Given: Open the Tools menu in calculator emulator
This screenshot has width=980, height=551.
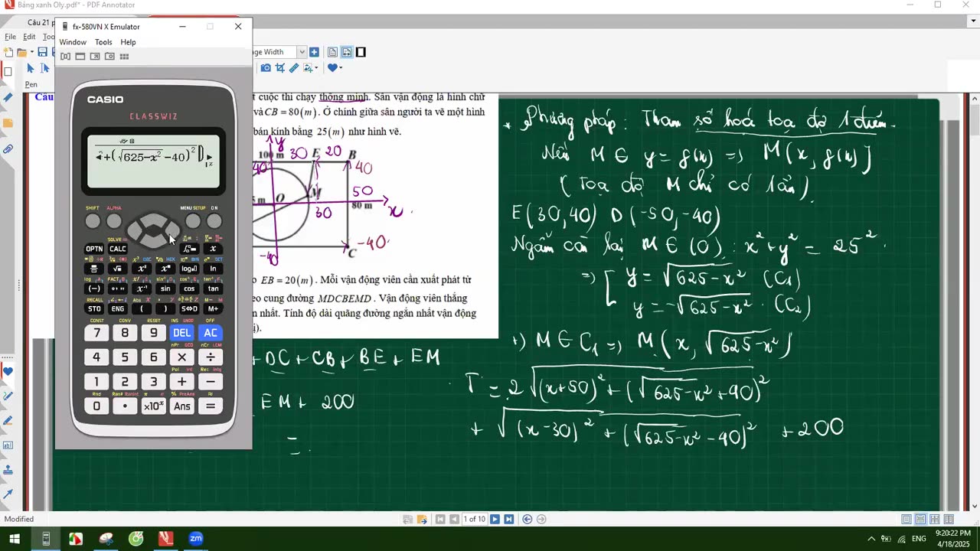Looking at the screenshot, I should click(103, 42).
